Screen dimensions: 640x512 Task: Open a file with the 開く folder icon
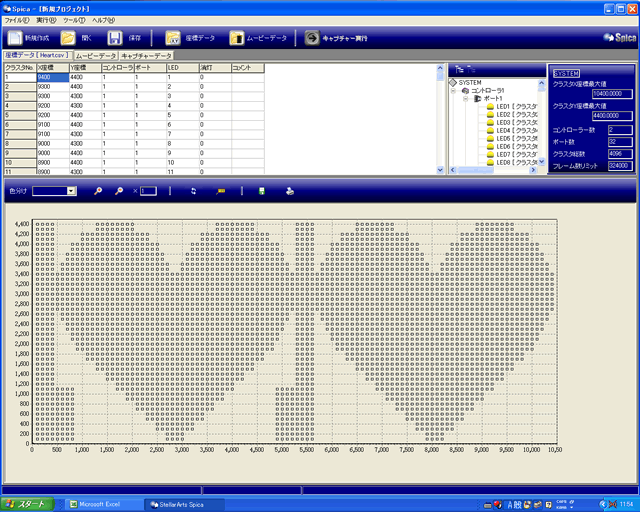[68, 38]
